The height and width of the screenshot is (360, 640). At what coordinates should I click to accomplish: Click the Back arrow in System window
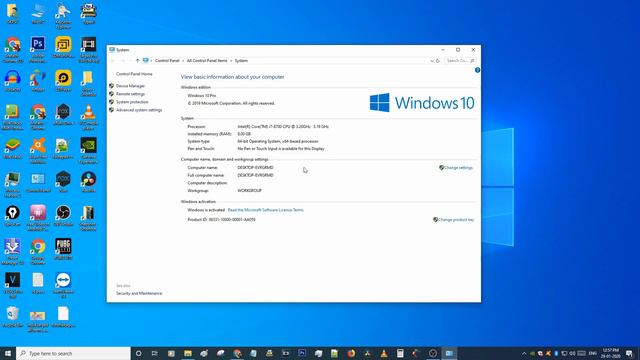(113, 61)
